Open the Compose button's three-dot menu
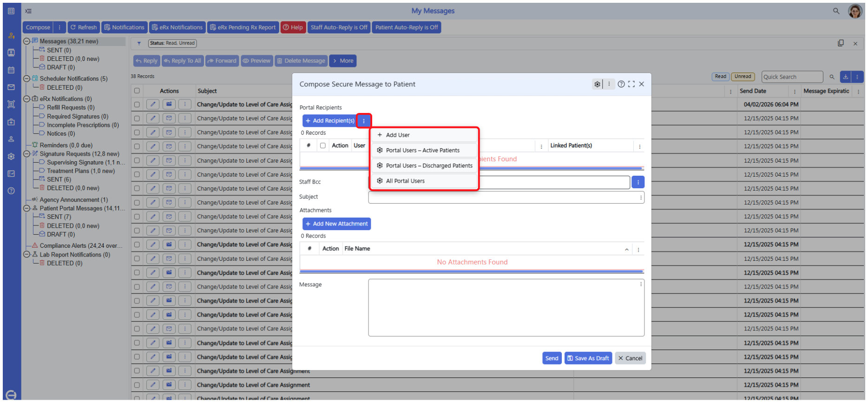 click(59, 27)
